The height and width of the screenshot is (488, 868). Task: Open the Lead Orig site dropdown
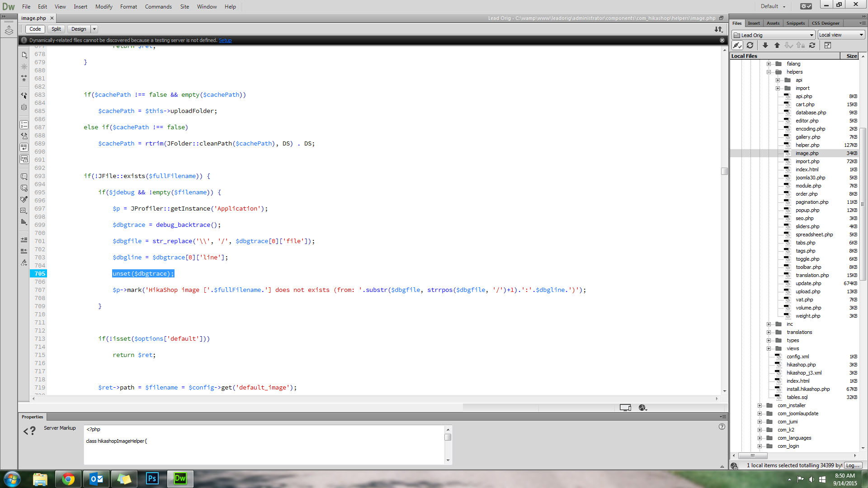774,35
